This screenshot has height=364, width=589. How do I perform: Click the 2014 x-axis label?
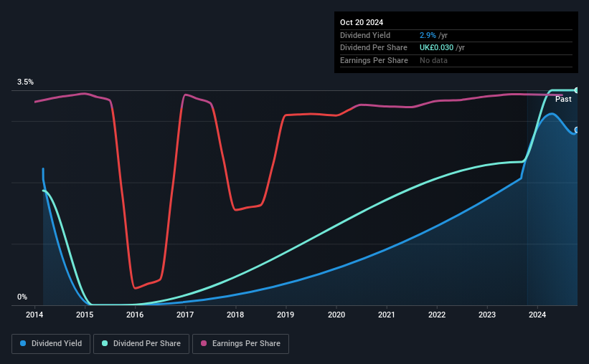tap(34, 315)
